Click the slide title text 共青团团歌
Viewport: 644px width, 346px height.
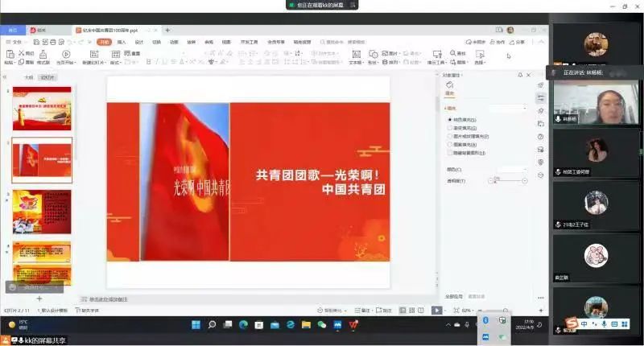(x=320, y=181)
